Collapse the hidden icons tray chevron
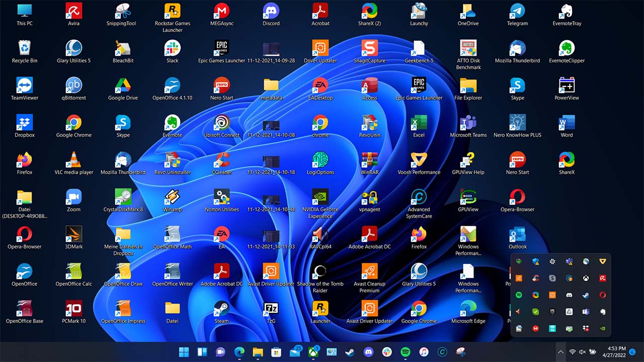The width and height of the screenshot is (644, 362). click(x=560, y=352)
